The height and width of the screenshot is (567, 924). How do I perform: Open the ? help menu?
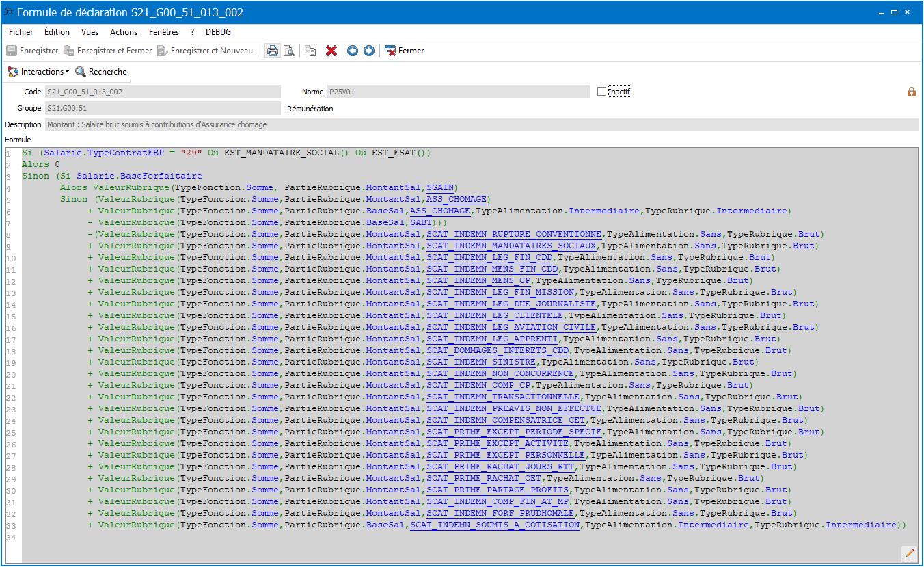pyautogui.click(x=193, y=32)
